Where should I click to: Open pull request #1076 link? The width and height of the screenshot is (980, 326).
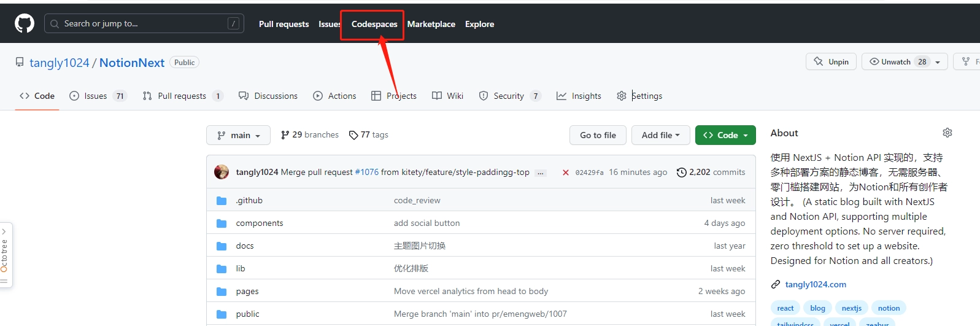pos(367,172)
